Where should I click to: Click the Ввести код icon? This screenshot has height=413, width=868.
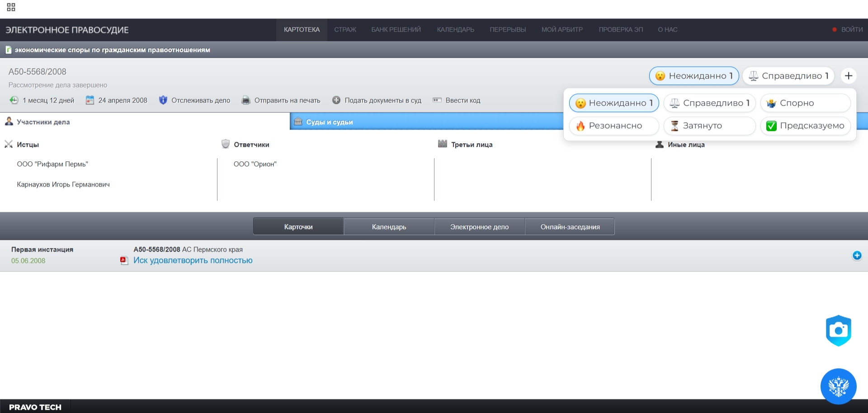(x=437, y=100)
